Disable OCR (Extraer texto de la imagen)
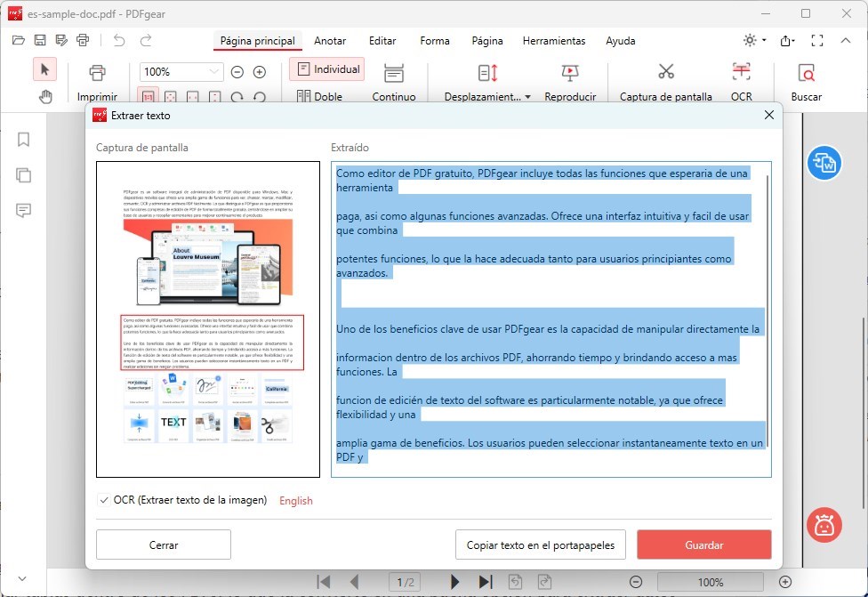This screenshot has height=597, width=868. (104, 500)
